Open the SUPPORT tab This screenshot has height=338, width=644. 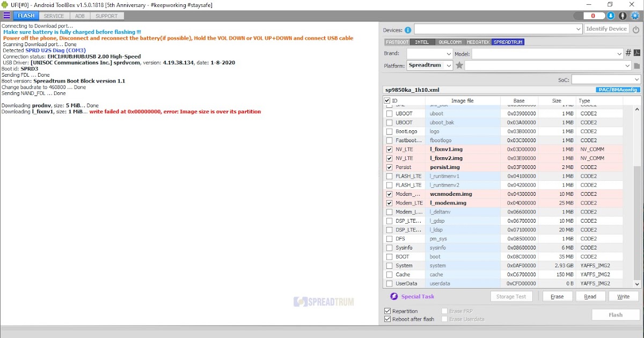click(107, 16)
